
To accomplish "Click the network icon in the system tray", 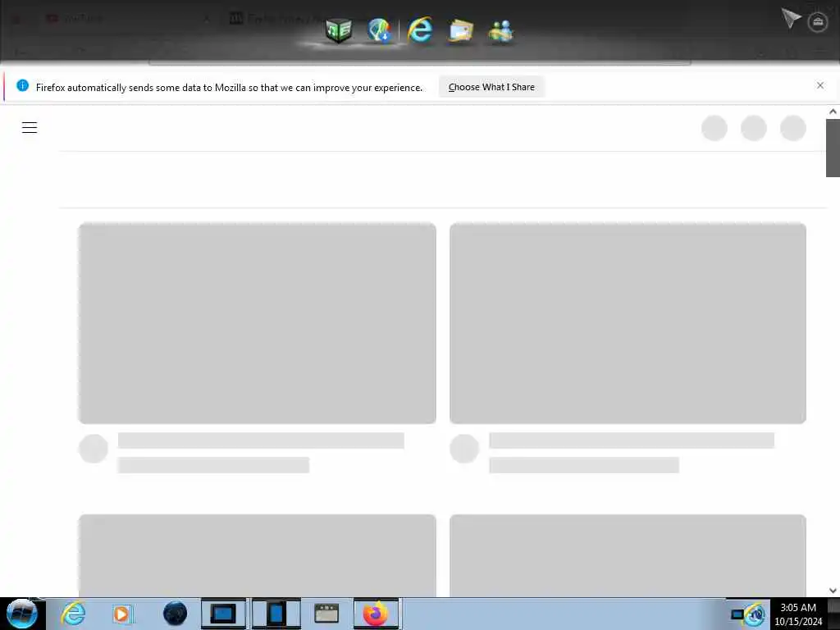I will pos(737,614).
